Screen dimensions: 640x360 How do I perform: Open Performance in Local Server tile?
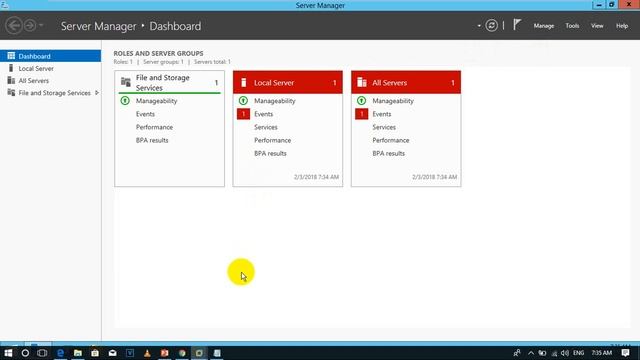coord(273,140)
